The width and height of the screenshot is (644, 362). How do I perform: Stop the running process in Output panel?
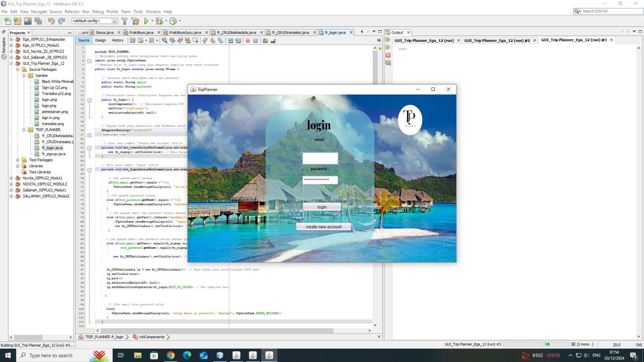(388, 55)
